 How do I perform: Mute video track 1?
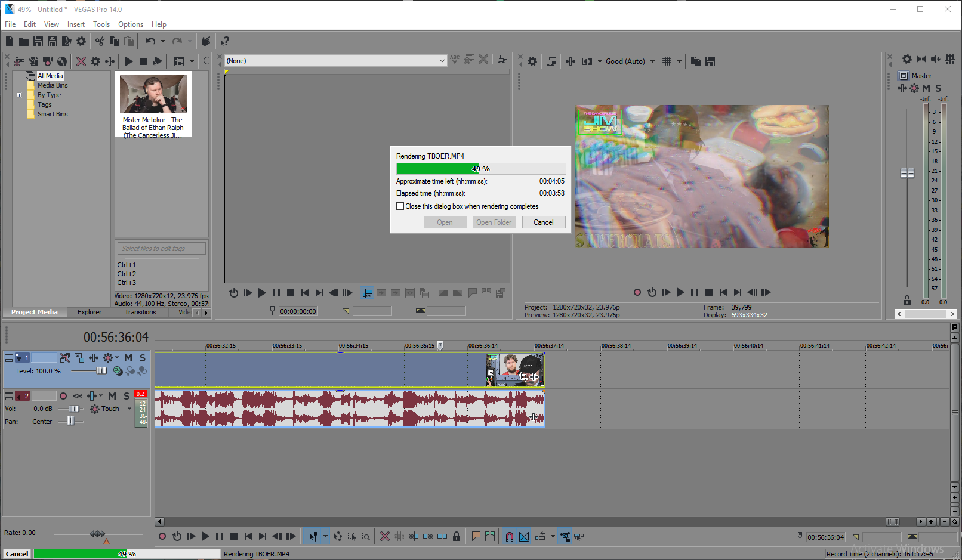128,358
